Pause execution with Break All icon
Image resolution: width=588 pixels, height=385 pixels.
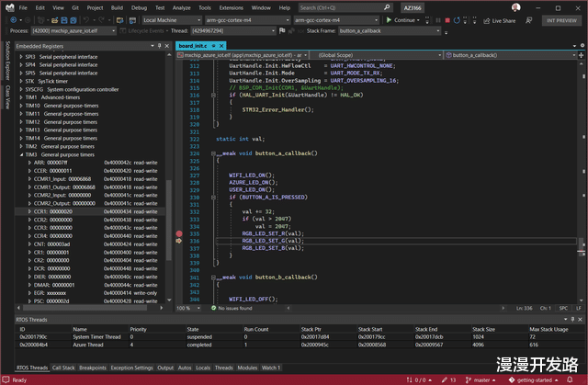pos(438,20)
